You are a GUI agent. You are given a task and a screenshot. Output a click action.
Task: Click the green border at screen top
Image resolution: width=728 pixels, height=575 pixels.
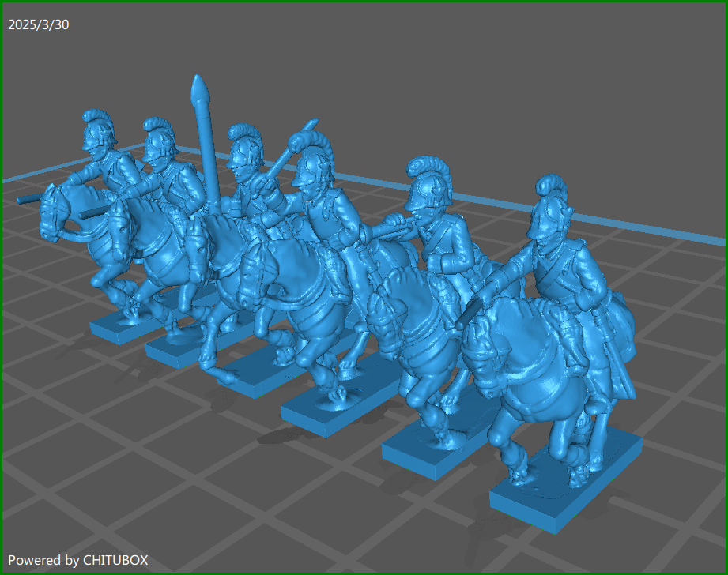(x=364, y=3)
